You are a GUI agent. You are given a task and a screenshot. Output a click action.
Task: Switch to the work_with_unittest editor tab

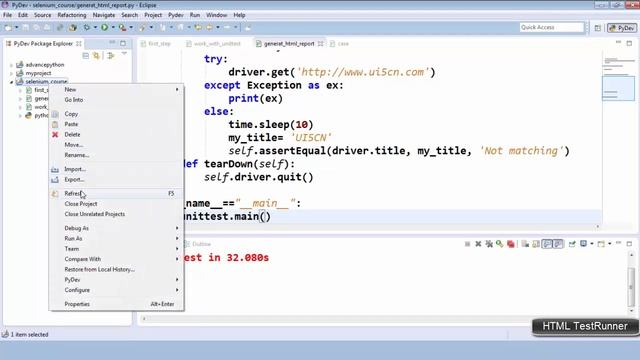tap(213, 43)
